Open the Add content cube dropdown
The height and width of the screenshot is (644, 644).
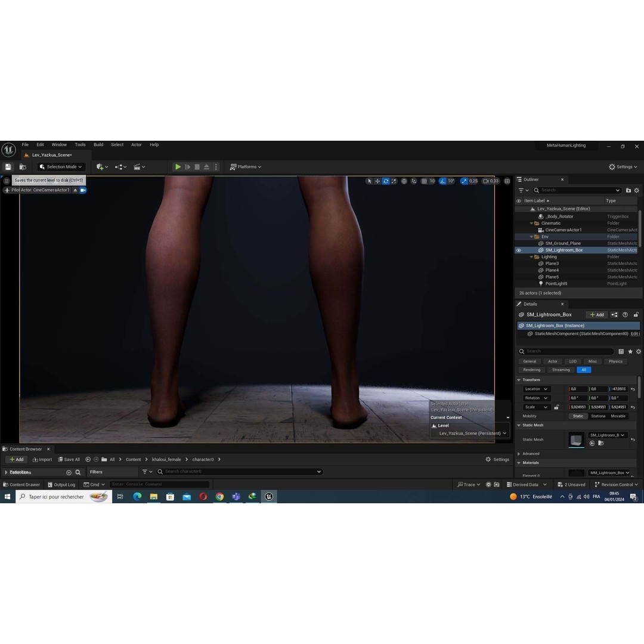(x=103, y=167)
